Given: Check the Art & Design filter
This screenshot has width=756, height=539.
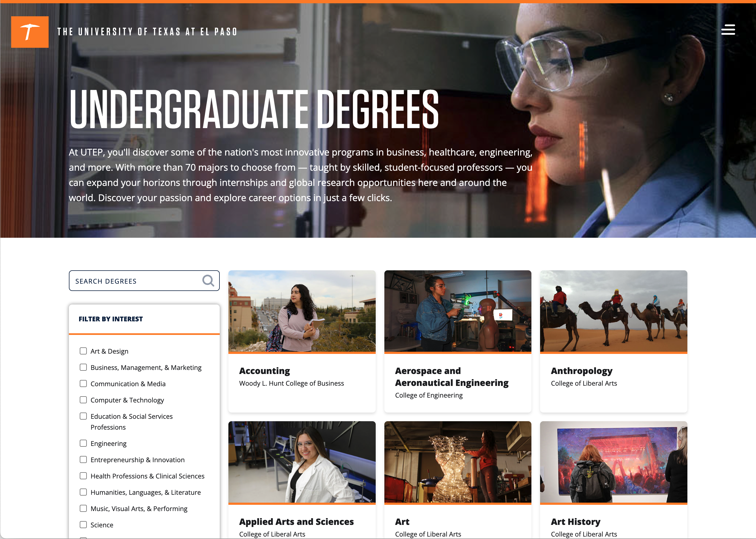Looking at the screenshot, I should [x=83, y=351].
